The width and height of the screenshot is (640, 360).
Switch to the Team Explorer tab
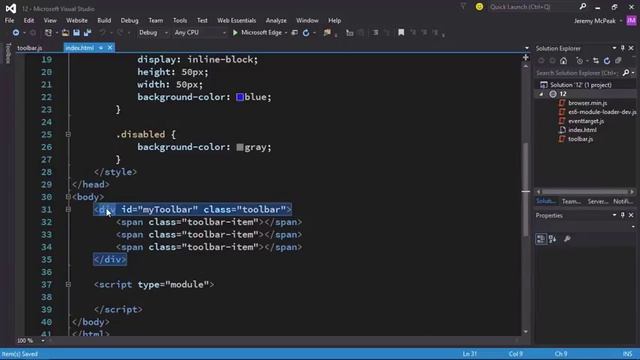[x=571, y=201]
